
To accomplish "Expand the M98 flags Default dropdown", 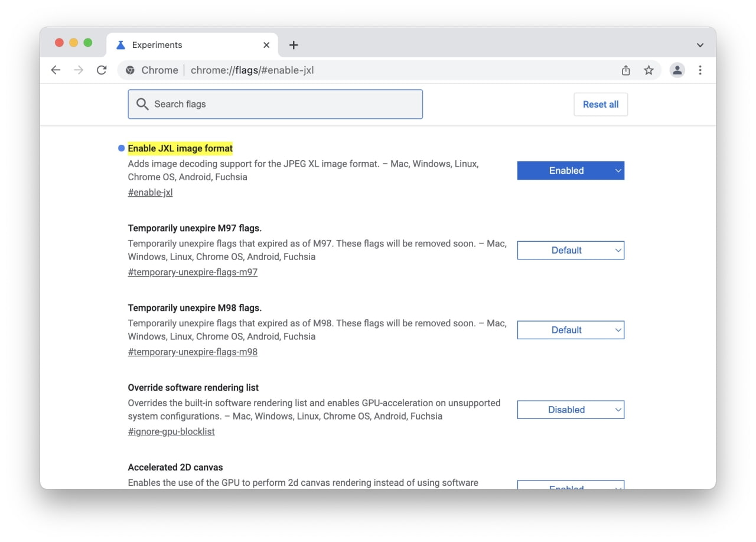I will coord(571,330).
